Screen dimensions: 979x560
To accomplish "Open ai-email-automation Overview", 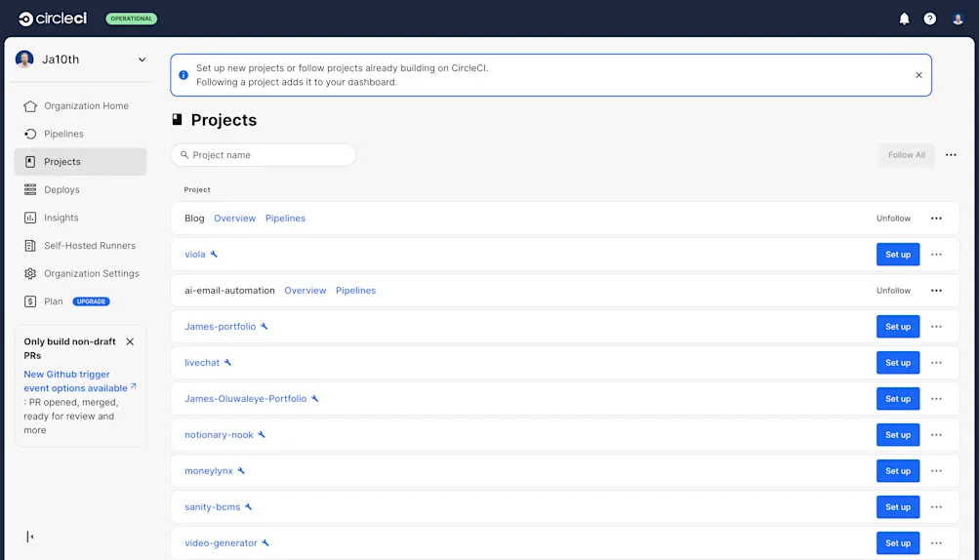I will (x=306, y=291).
